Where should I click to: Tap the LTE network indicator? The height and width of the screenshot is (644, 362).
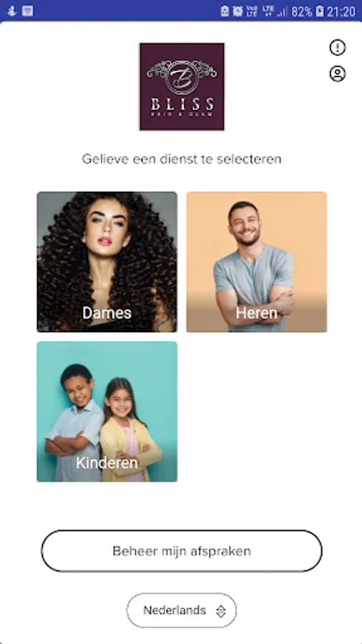coord(269,11)
